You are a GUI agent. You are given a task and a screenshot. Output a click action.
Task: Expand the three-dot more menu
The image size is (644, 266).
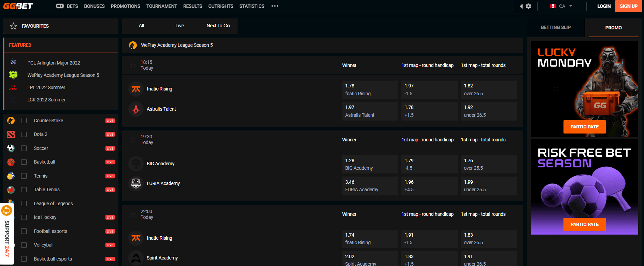(275, 6)
